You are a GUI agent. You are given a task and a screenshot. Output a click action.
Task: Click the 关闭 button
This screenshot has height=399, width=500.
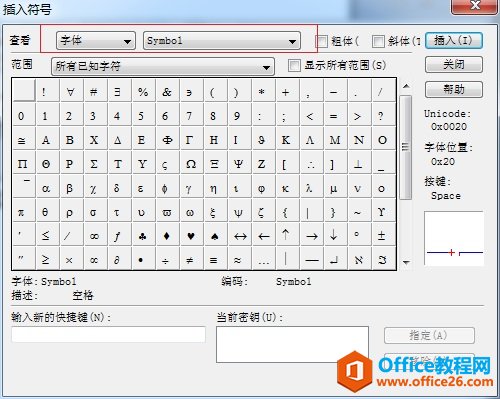pyautogui.click(x=454, y=64)
